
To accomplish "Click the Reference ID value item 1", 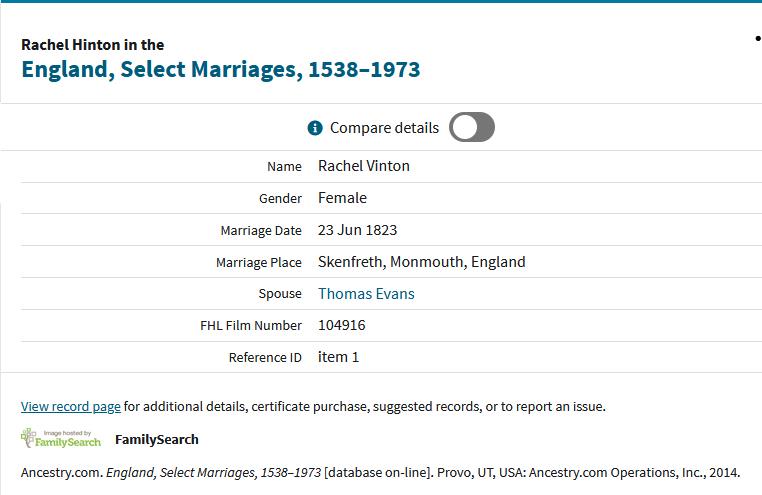I will 338,357.
